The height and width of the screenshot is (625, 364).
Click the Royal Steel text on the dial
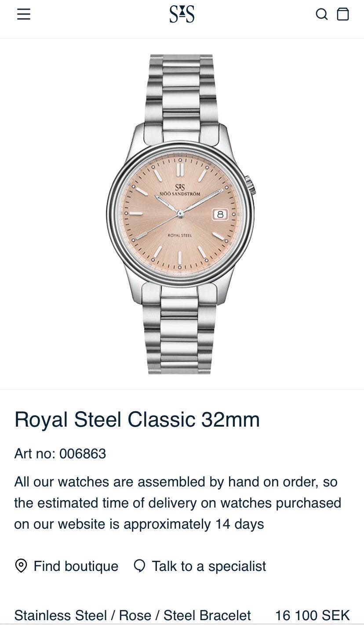pos(180,236)
